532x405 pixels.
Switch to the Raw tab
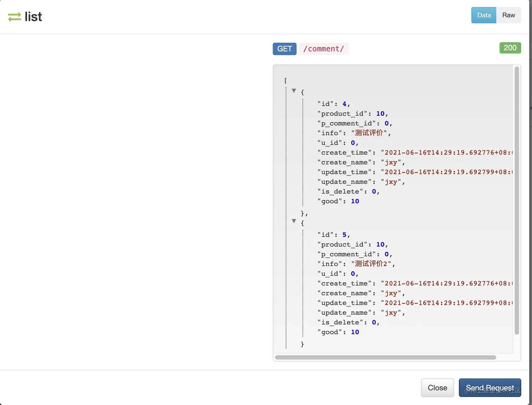508,15
